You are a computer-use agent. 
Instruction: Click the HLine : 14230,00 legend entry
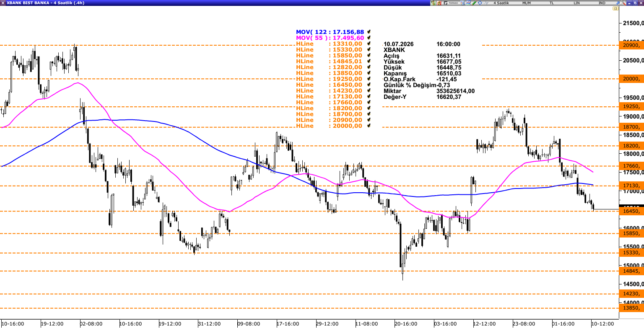(x=329, y=90)
